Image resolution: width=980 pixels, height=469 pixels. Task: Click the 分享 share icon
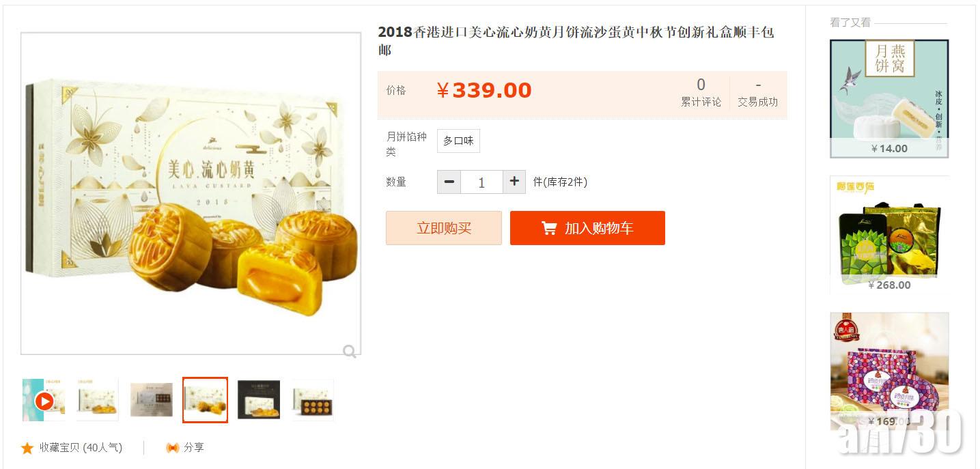pos(173,448)
